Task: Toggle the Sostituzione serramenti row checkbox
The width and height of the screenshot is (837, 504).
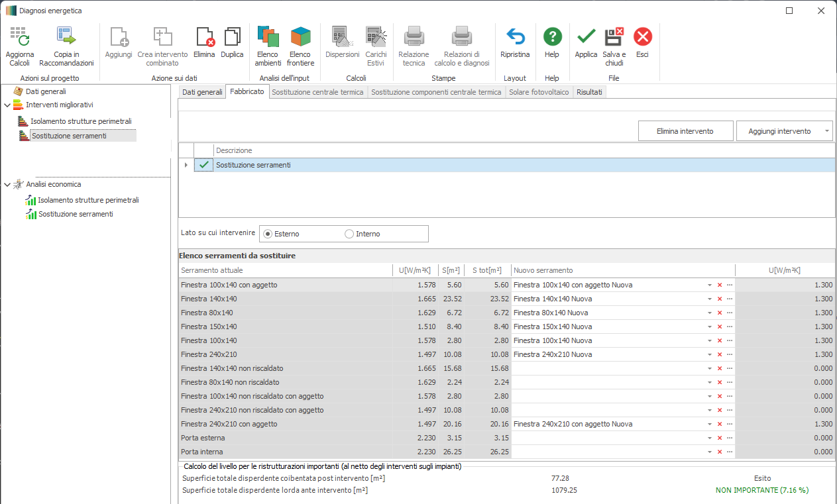Action: pyautogui.click(x=204, y=165)
